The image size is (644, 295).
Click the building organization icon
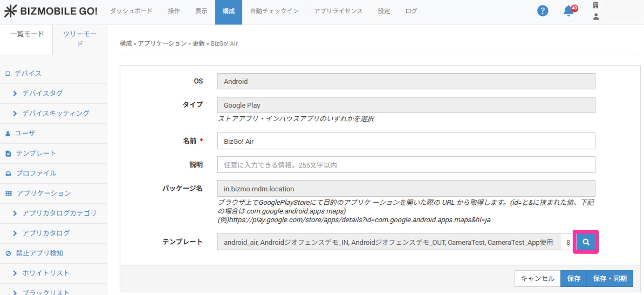click(596, 5)
